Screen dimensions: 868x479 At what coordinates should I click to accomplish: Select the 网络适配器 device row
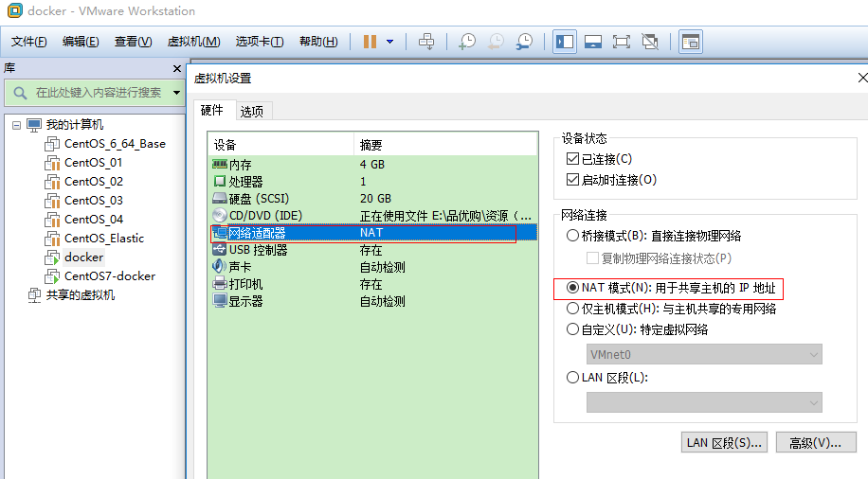pos(373,233)
